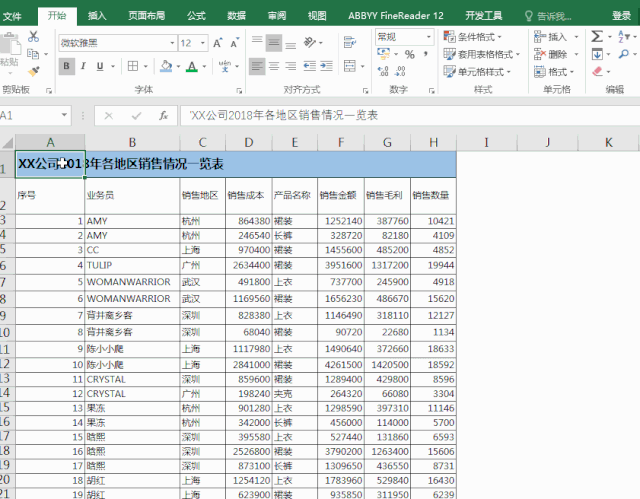The width and height of the screenshot is (640, 499).
Task: Click the Cut scissors icon
Action: click(x=33, y=36)
